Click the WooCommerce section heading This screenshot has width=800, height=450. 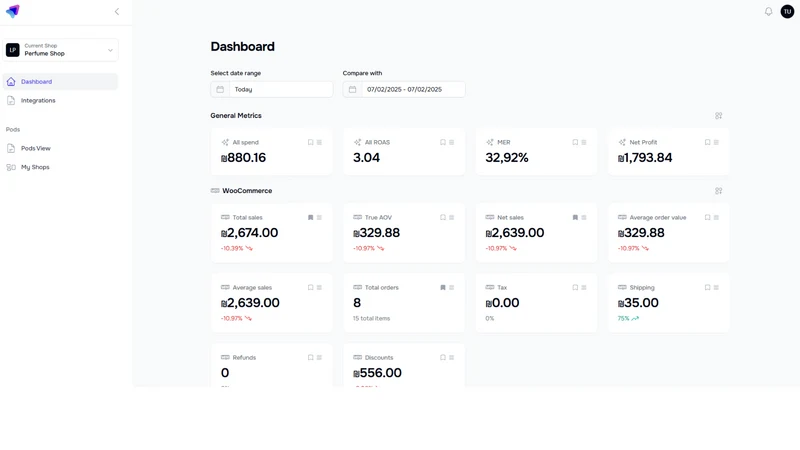click(247, 191)
